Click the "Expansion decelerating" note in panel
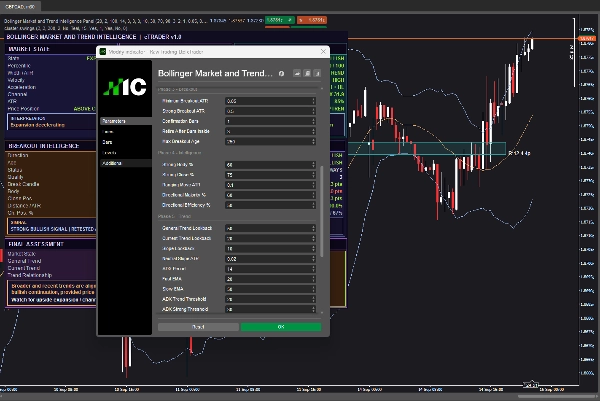This screenshot has width=600, height=401. tap(38, 125)
